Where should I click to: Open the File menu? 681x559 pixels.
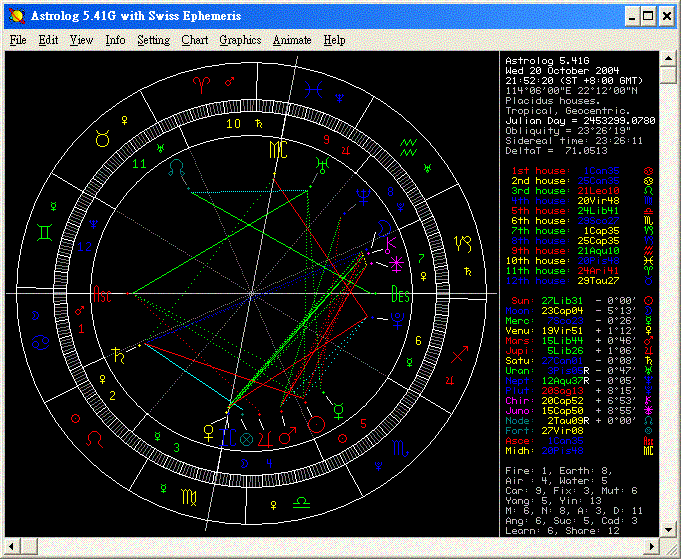coord(18,40)
